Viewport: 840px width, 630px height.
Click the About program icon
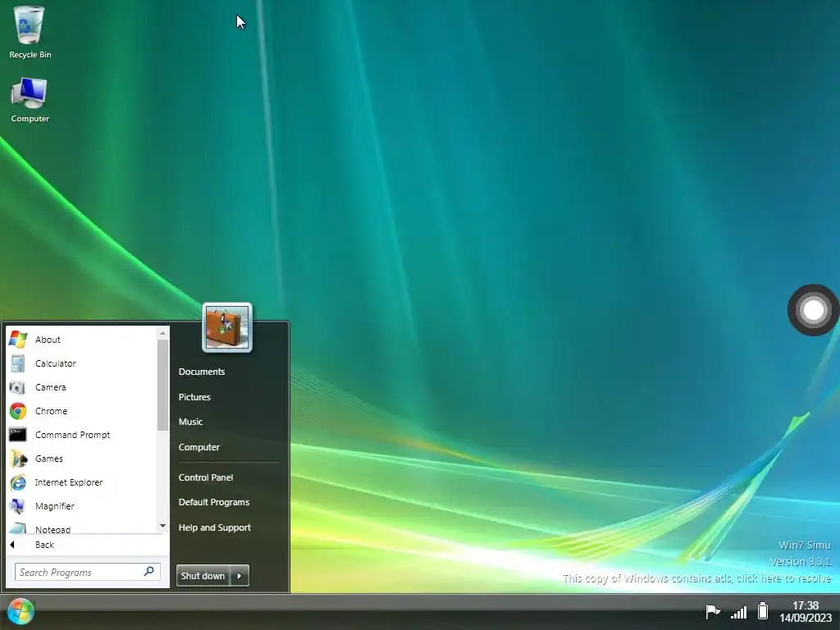tap(18, 339)
